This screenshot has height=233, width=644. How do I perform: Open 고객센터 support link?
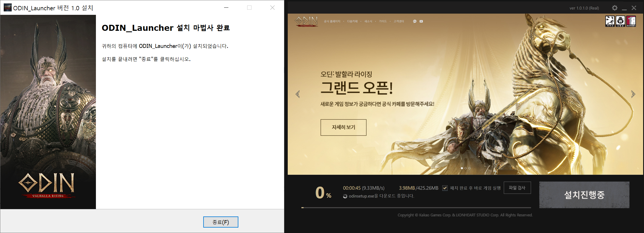coord(399,21)
